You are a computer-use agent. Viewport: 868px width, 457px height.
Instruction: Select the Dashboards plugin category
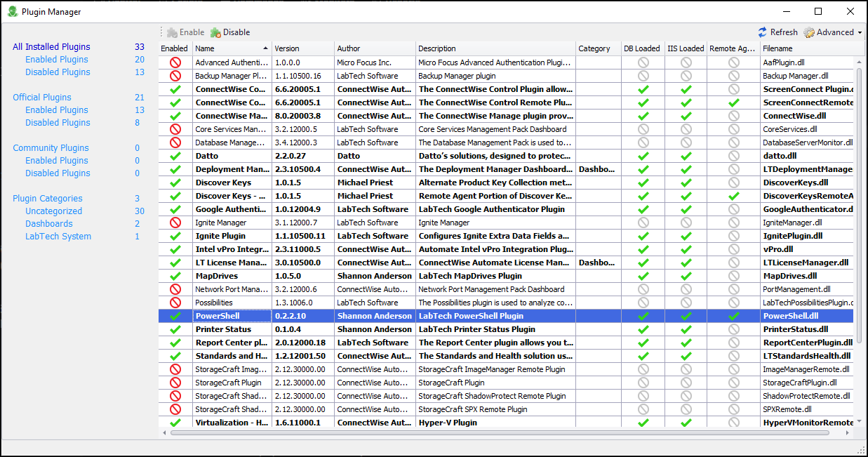point(49,224)
